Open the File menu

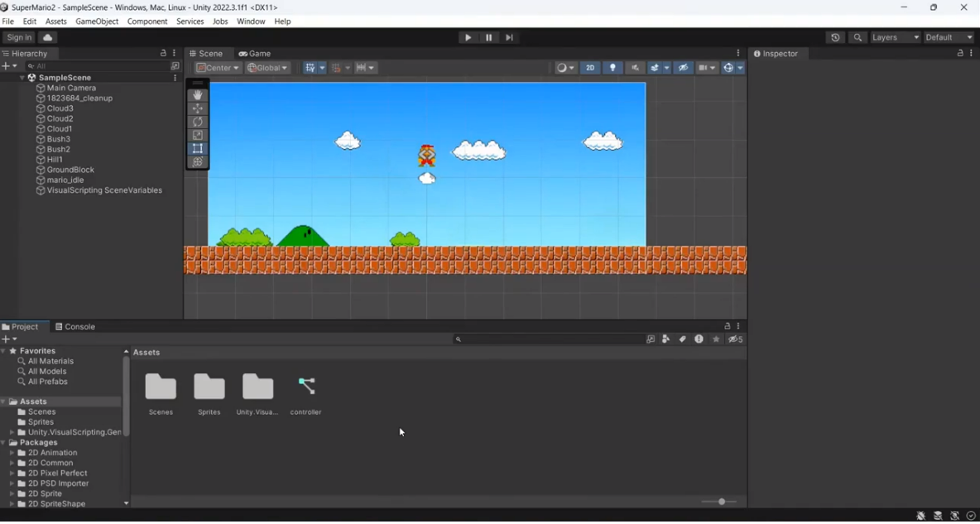(x=8, y=22)
